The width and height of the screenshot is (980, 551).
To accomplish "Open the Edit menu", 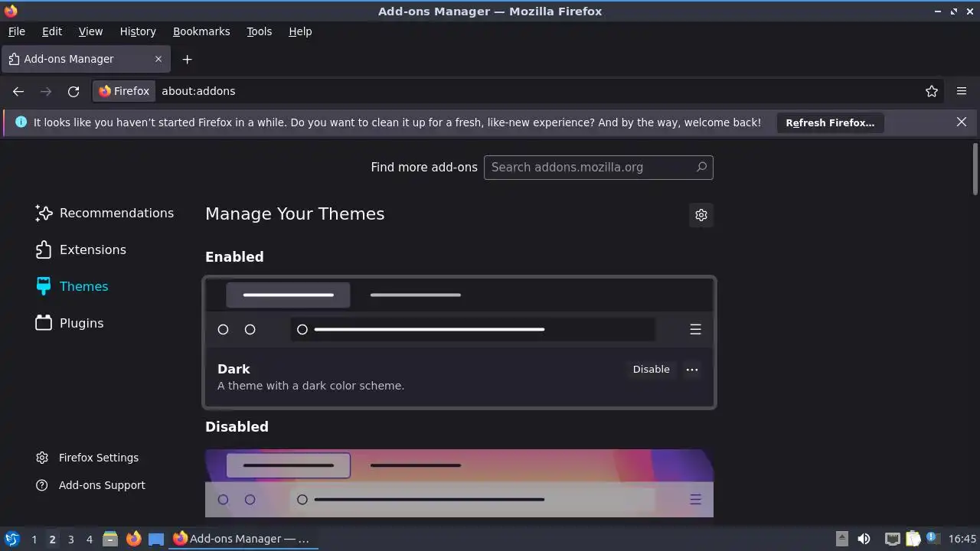I will point(52,31).
